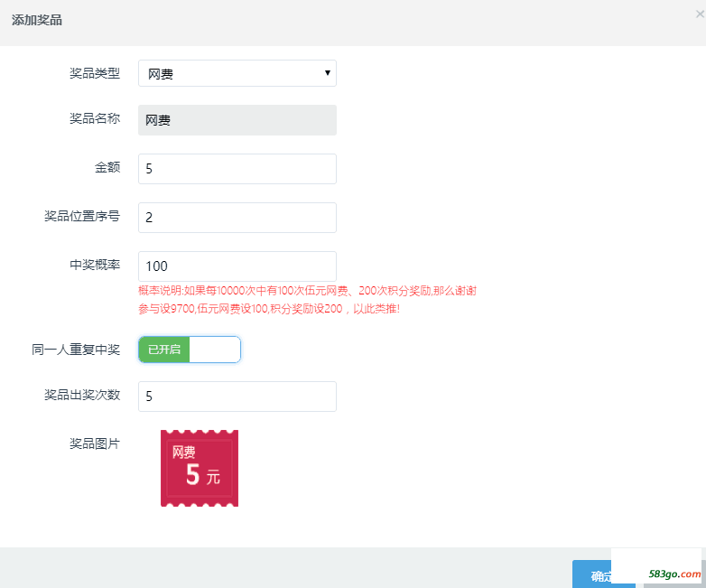
Task: Focus the 金额 input field
Action: click(237, 169)
